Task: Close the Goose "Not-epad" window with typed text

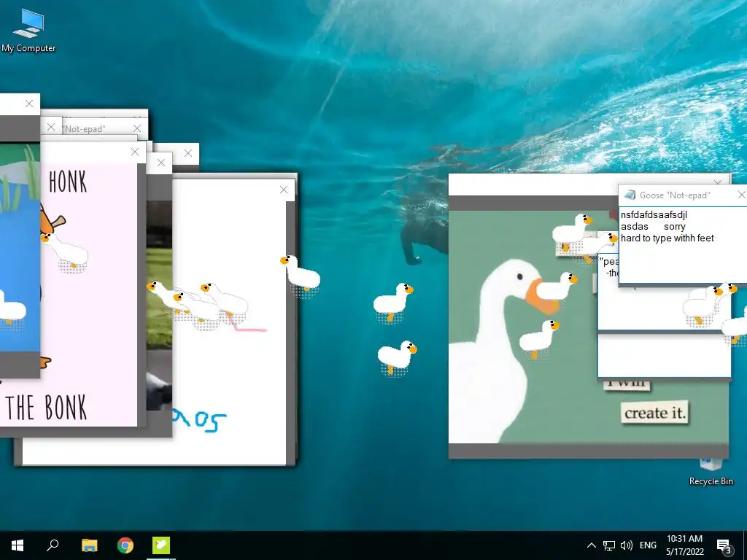Action: [x=741, y=195]
